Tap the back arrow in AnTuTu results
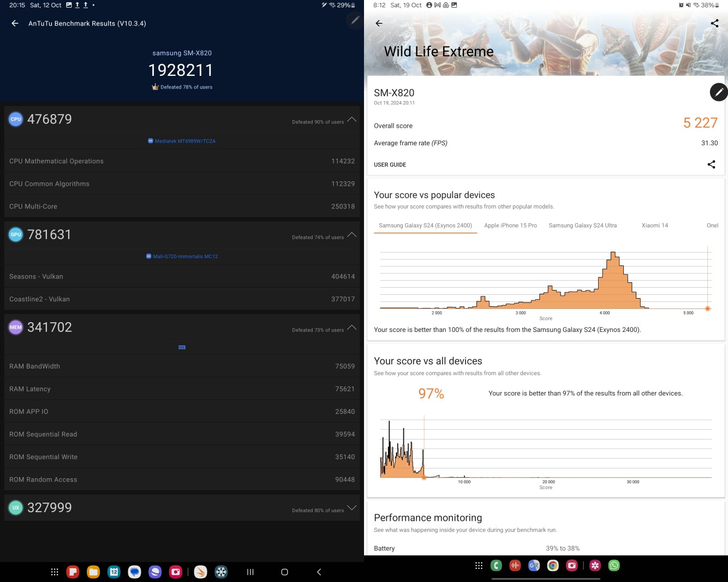This screenshot has width=728, height=582. click(15, 23)
